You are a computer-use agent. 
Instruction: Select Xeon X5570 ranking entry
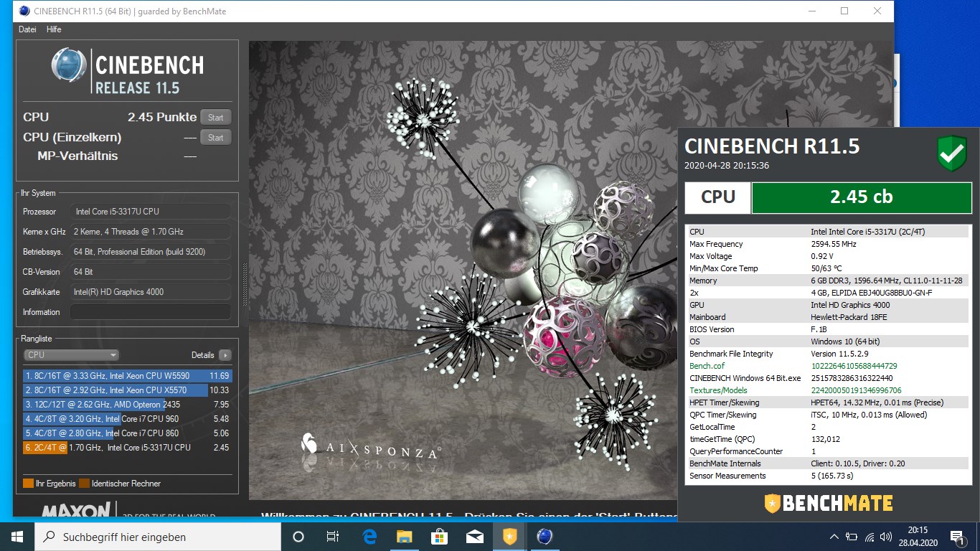pyautogui.click(x=127, y=390)
